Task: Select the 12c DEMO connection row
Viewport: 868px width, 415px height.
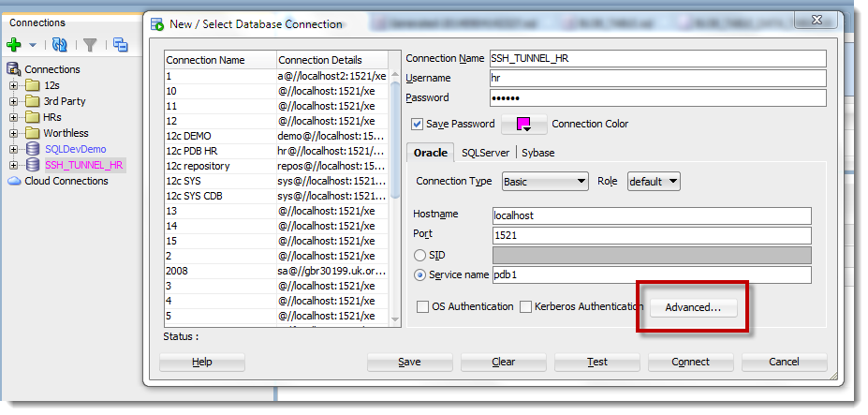Action: coord(276,136)
